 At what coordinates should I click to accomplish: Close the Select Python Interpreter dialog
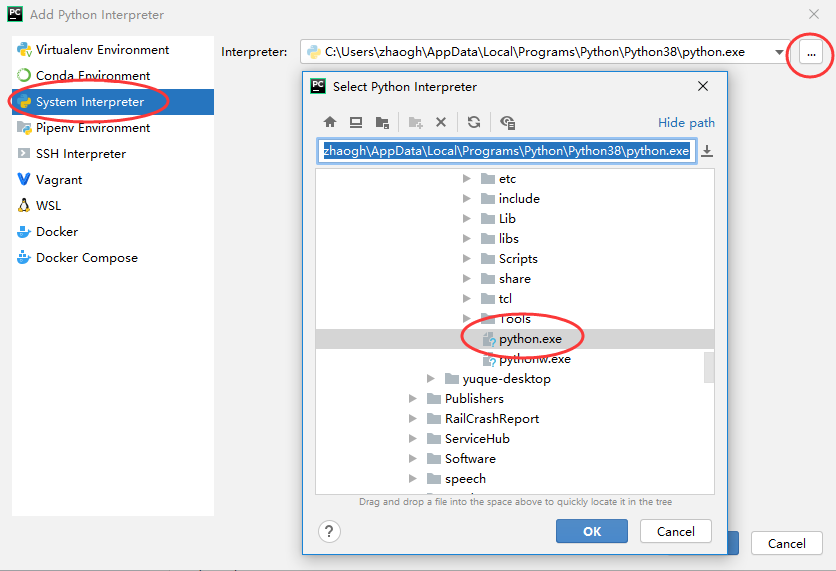click(x=703, y=86)
